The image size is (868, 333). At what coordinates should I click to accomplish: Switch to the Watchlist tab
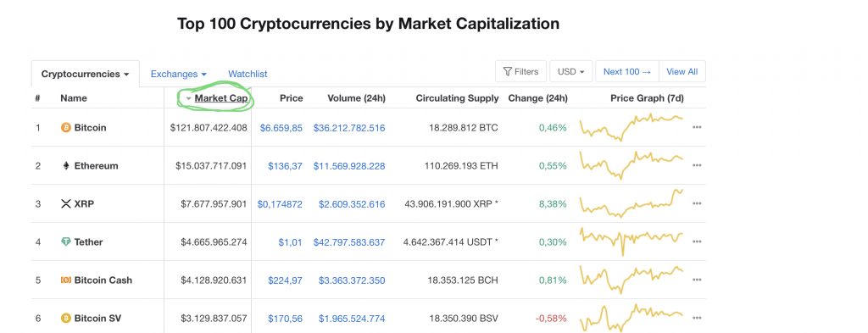[x=248, y=74]
